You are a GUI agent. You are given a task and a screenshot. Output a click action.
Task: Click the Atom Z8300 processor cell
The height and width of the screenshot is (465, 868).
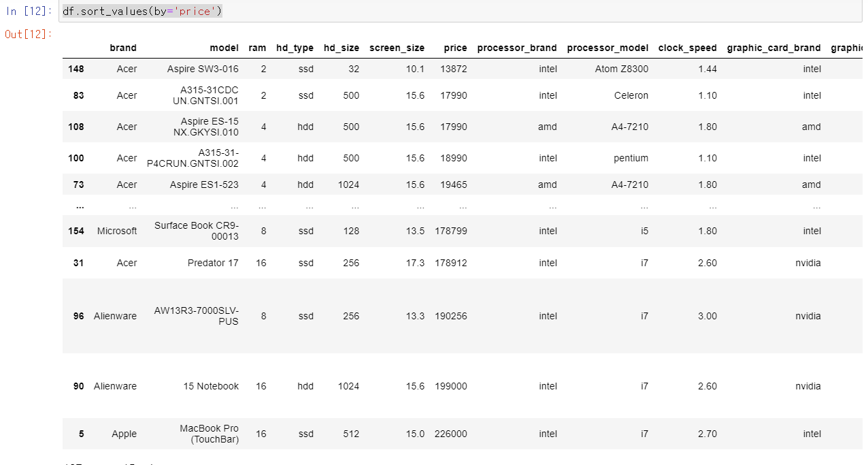622,69
